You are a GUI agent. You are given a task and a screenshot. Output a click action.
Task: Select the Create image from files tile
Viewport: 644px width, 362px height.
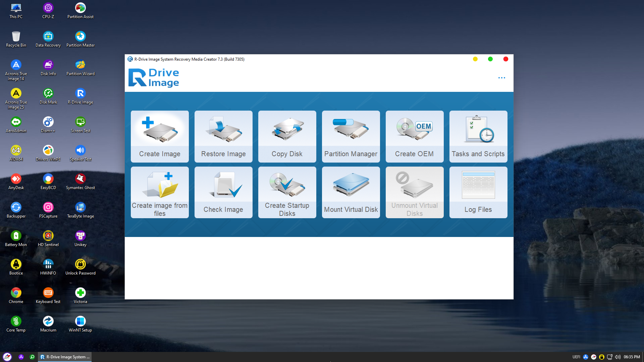tap(160, 192)
